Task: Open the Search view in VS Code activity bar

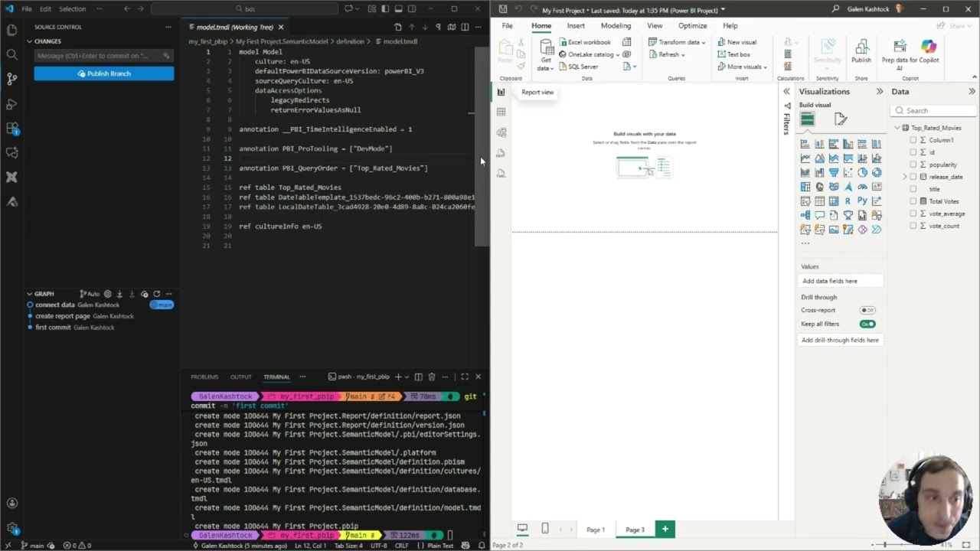Action: click(11, 54)
